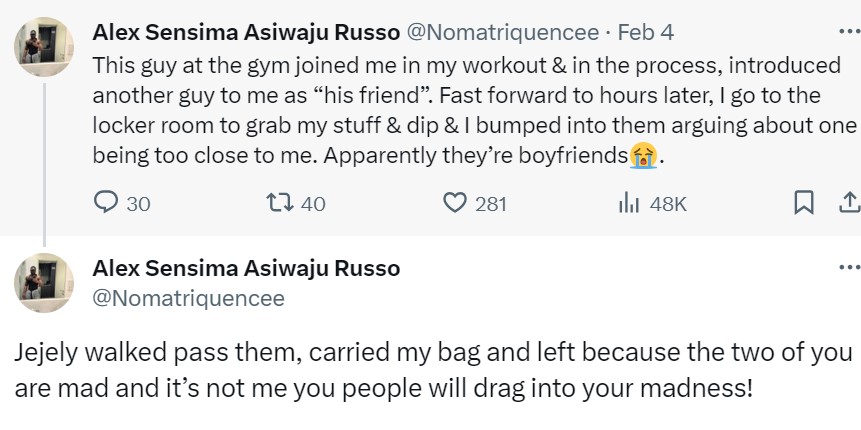Image resolution: width=861 pixels, height=430 pixels.
Task: Open more options on the Feb 4 tweet
Action: 849,31
